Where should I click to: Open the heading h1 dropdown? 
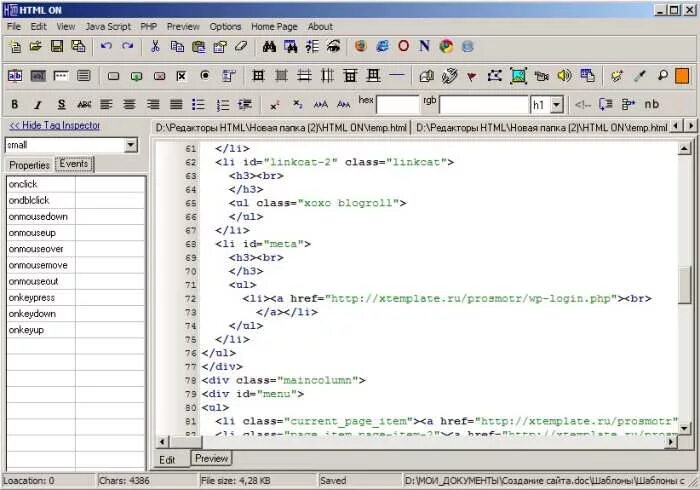pos(556,105)
